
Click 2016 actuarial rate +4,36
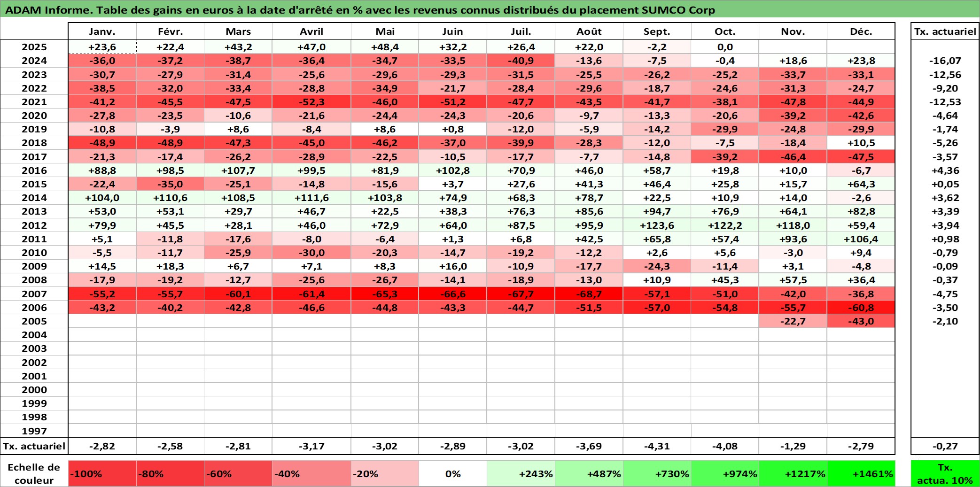click(x=945, y=170)
